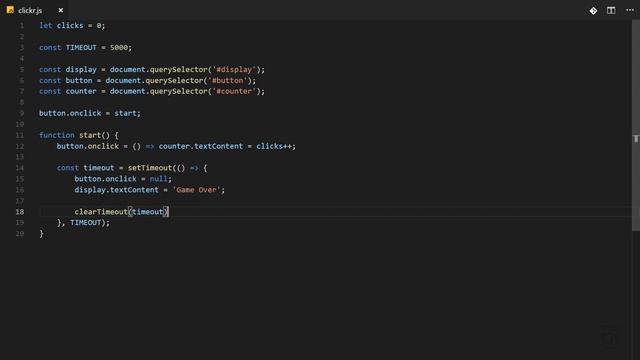This screenshot has height=360, width=640.
Task: Select the clickr.js tab
Action: click(x=34, y=10)
